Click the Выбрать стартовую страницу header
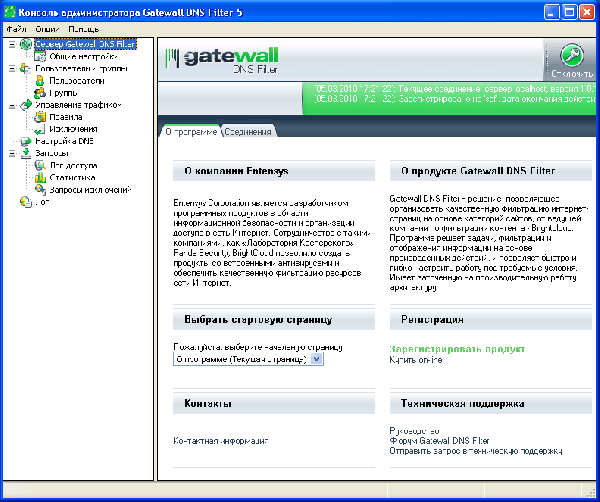 point(274,319)
